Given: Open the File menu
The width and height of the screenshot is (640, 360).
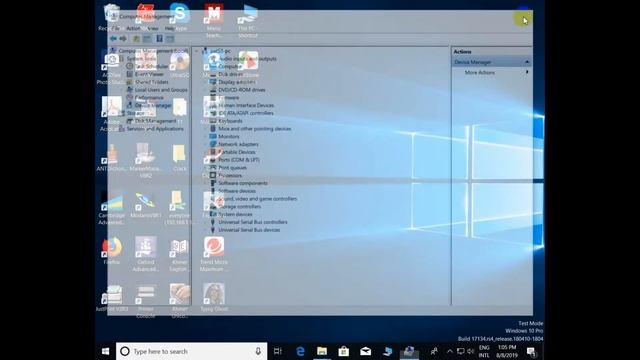Looking at the screenshot, I should pos(116,28).
